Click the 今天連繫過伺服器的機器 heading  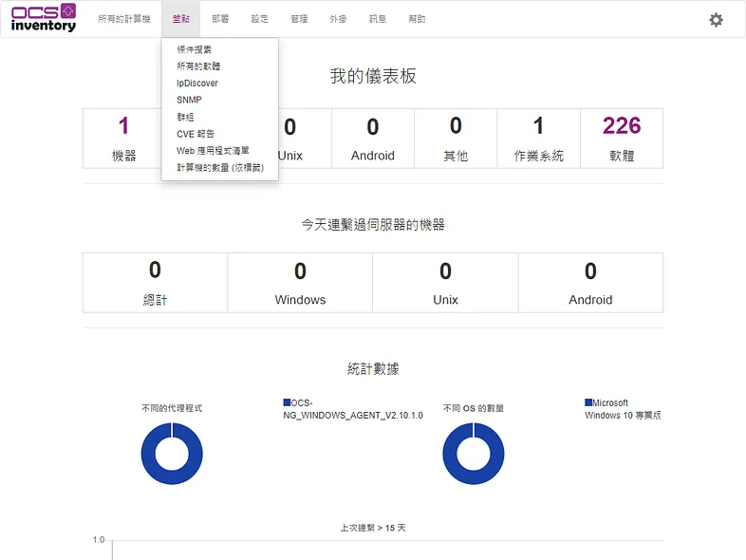pyautogui.click(x=373, y=225)
